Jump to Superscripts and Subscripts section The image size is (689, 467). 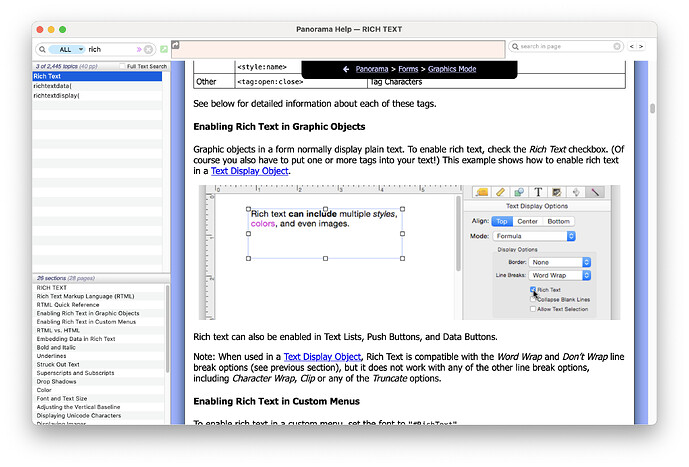tap(75, 373)
